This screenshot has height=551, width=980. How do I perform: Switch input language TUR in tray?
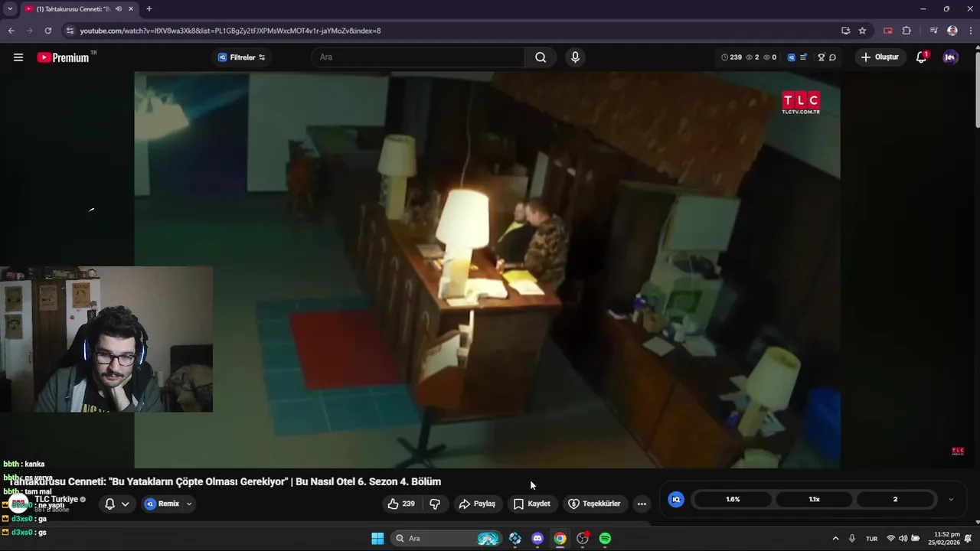(871, 538)
